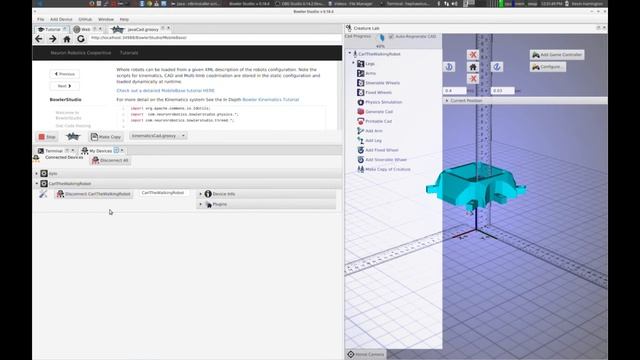Click the Next tutorial button
Viewport: 640px width, 360px height.
[x=64, y=86]
